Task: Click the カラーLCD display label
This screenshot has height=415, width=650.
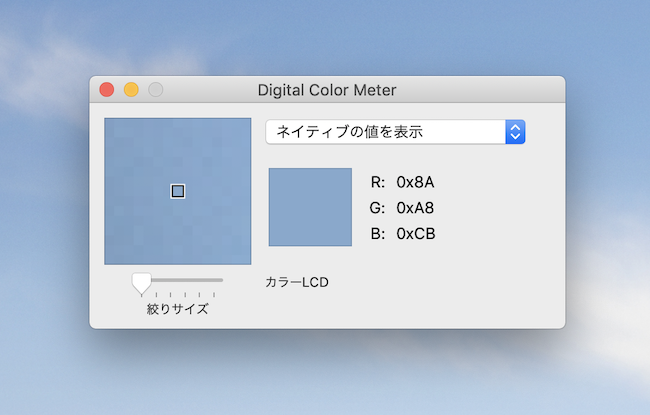Action: pyautogui.click(x=297, y=282)
